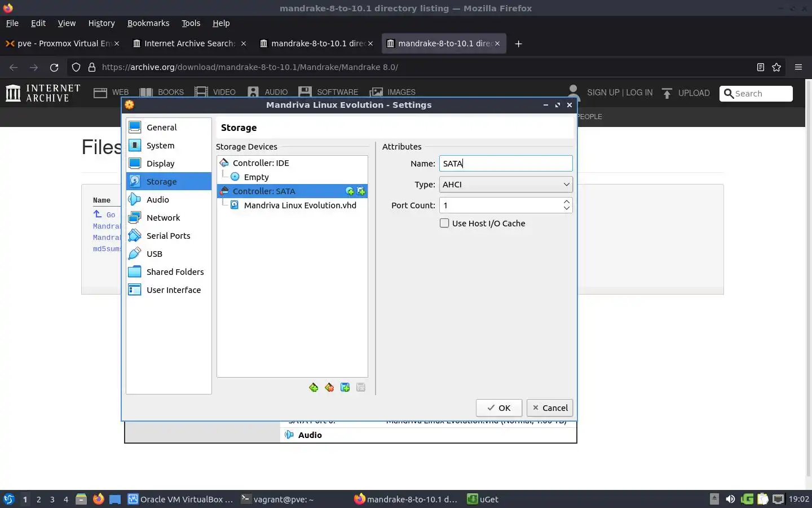Open vagrant@pve terminal taskbar entry
Screen dimensions: 812x508
tap(277, 499)
